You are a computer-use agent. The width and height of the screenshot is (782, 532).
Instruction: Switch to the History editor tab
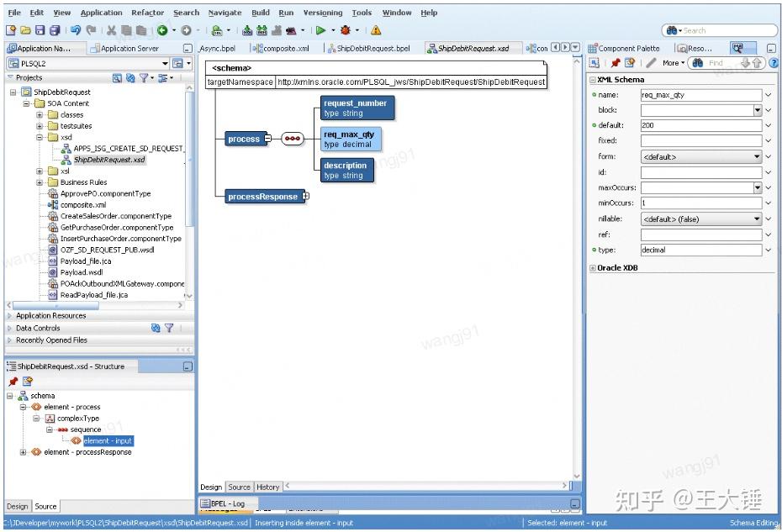tap(268, 487)
